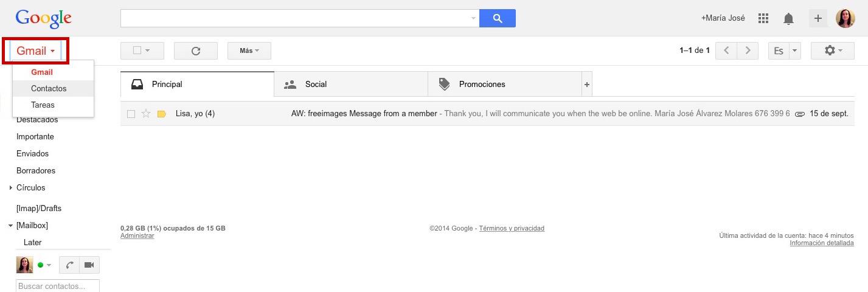Viewport: 868px width, 292px height.
Task: Click the Buscar contactos search field
Action: 57,286
